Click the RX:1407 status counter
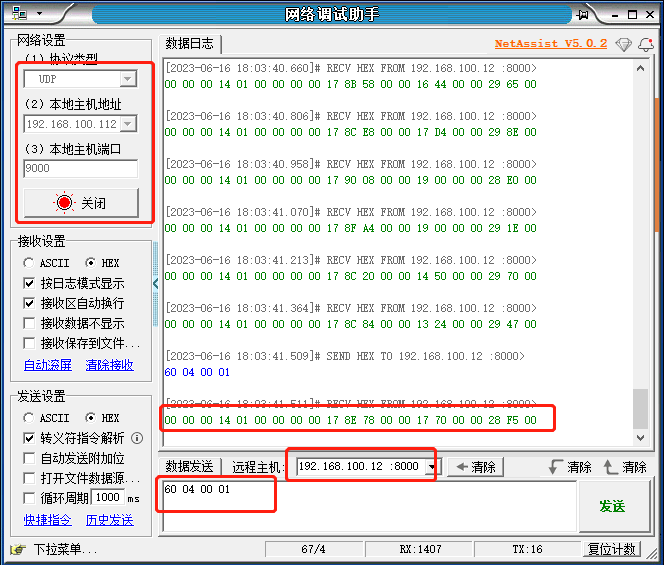664x565 pixels. 420,549
